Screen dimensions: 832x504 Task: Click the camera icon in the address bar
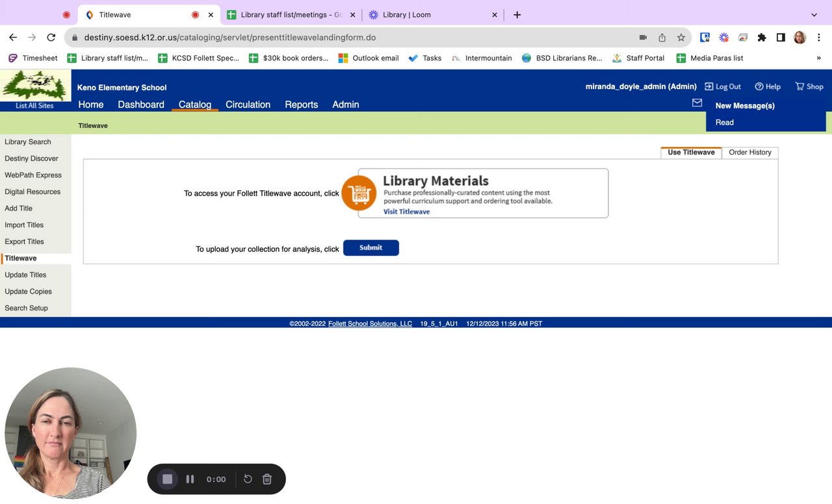click(x=643, y=38)
